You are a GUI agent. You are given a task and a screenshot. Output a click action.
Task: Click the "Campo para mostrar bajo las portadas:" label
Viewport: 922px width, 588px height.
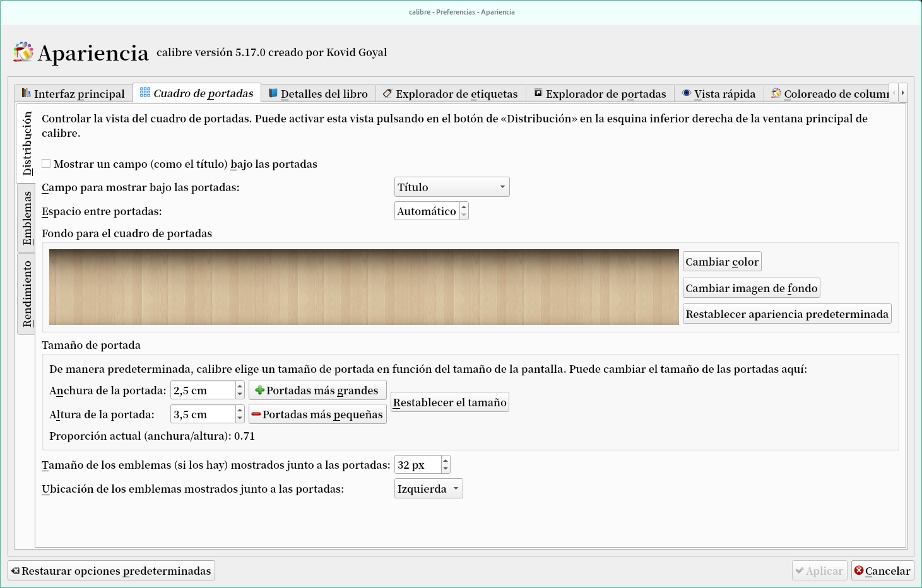(141, 187)
